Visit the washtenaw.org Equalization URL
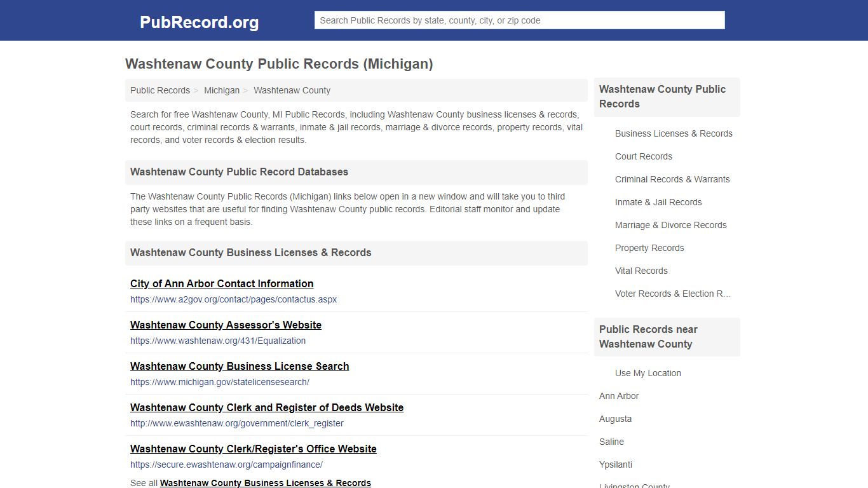 [x=218, y=341]
